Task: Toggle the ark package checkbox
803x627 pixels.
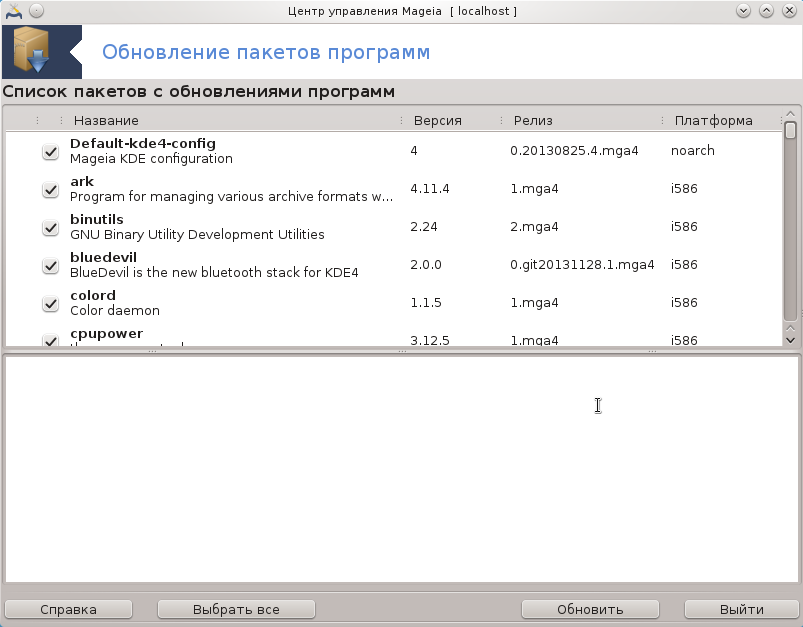Action: (x=50, y=190)
